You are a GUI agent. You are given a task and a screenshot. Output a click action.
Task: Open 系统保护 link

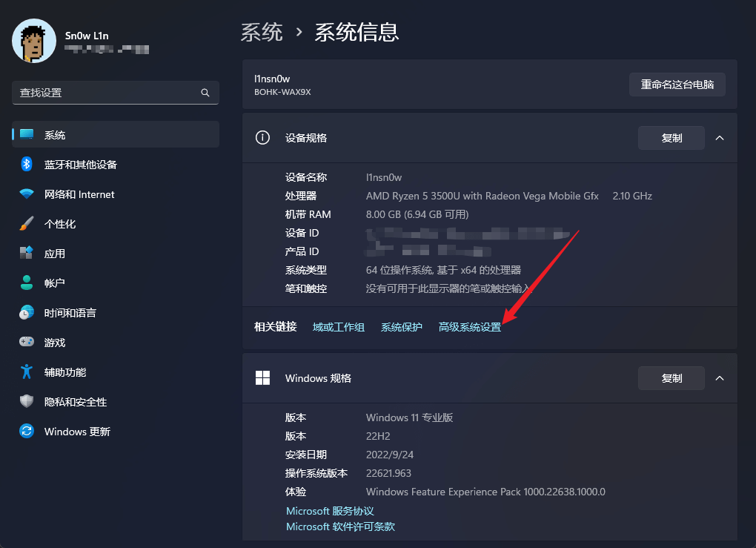402,327
